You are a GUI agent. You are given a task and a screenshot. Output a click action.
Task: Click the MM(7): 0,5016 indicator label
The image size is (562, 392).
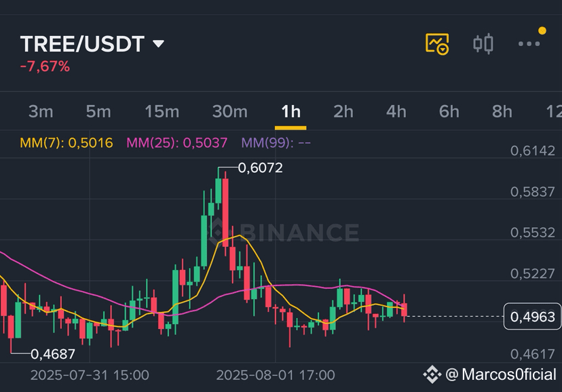pyautogui.click(x=67, y=143)
